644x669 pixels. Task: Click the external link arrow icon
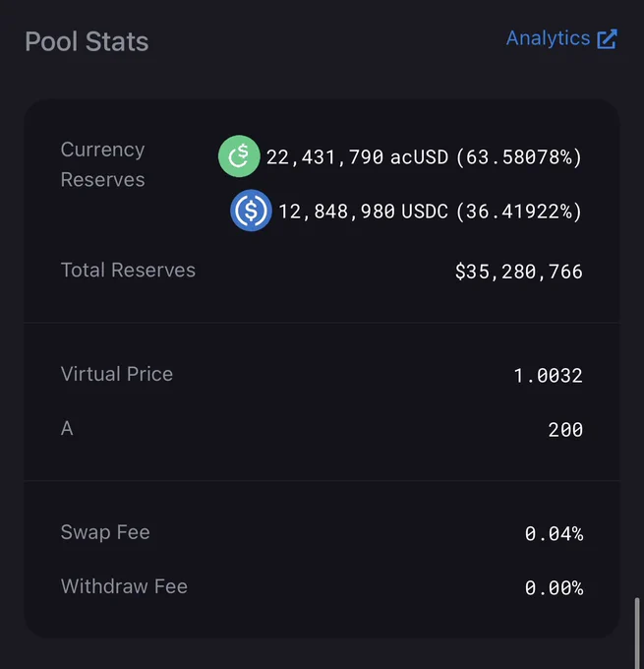point(608,38)
